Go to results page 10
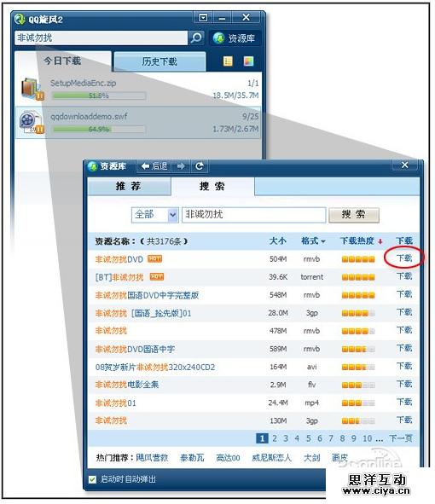This screenshot has width=435, height=504. 367,438
